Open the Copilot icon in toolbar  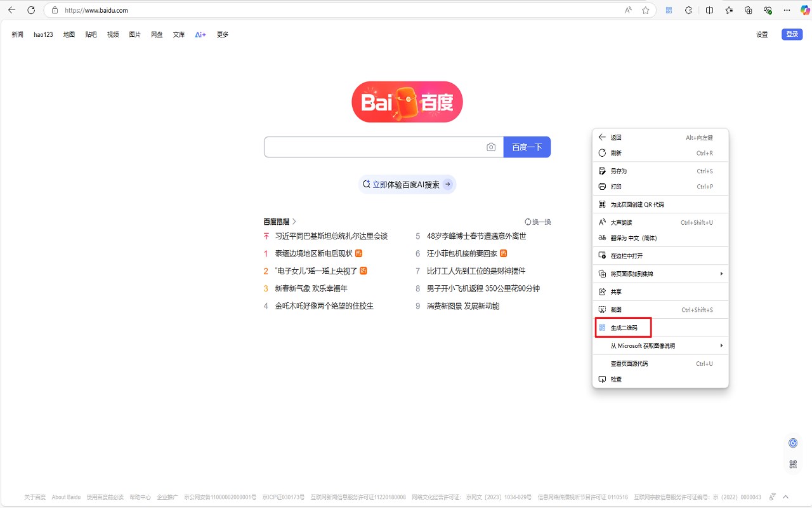805,10
